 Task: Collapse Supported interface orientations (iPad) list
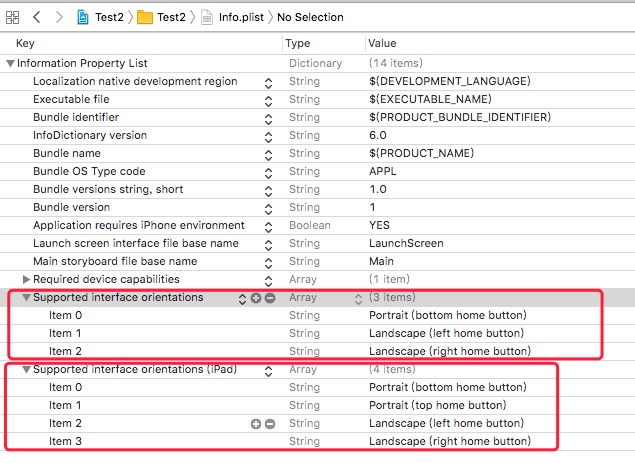click(26, 370)
